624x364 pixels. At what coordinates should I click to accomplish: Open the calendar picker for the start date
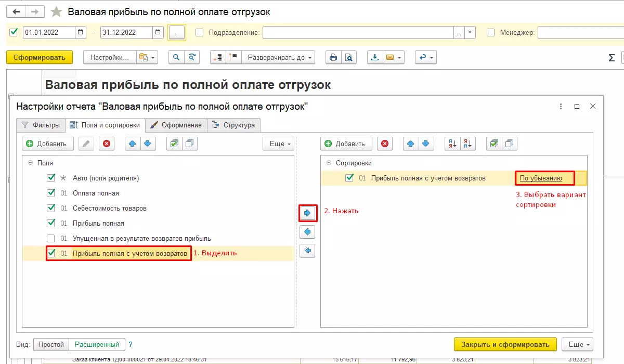[81, 32]
